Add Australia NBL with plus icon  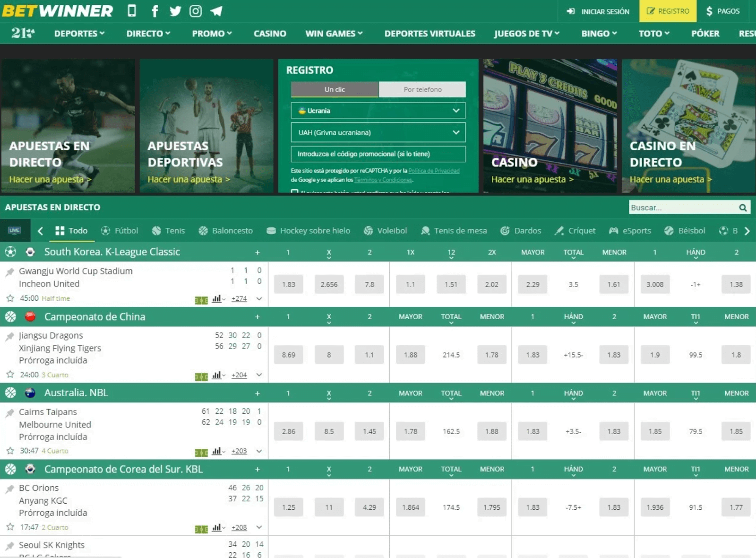[x=258, y=393]
